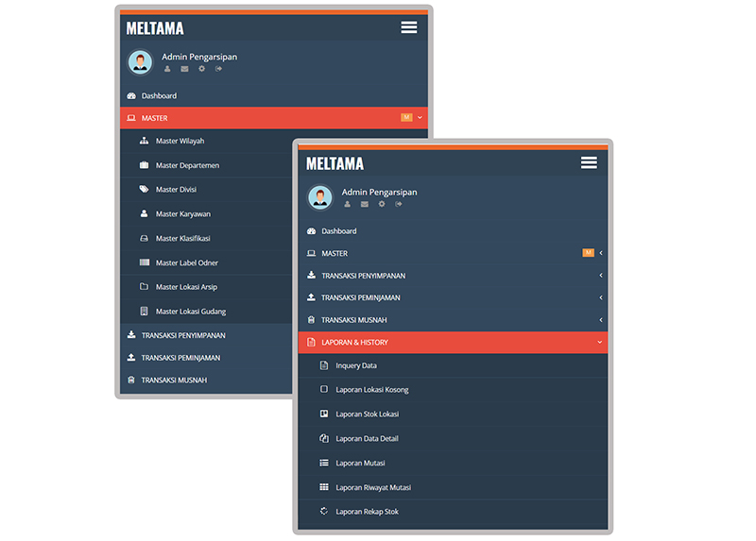Open Master Karyawan menu item
Image resolution: width=756 pixels, height=541 pixels.
182,214
